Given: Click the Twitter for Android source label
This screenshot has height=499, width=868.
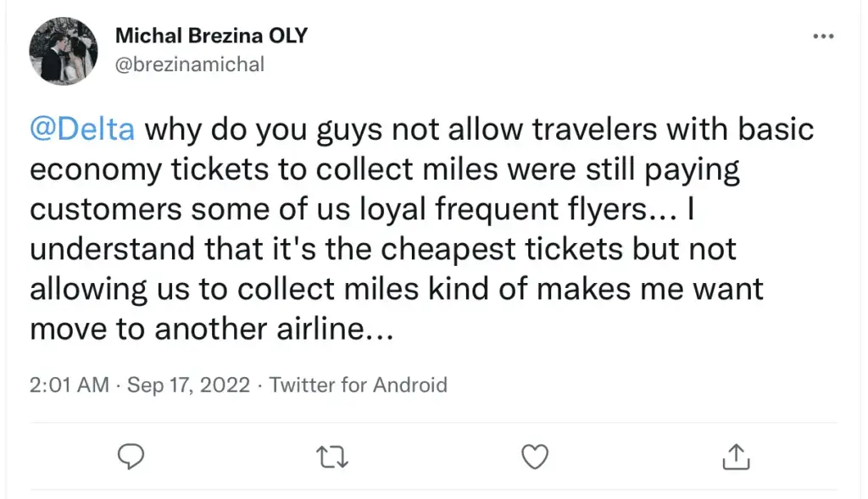Looking at the screenshot, I should 358,385.
